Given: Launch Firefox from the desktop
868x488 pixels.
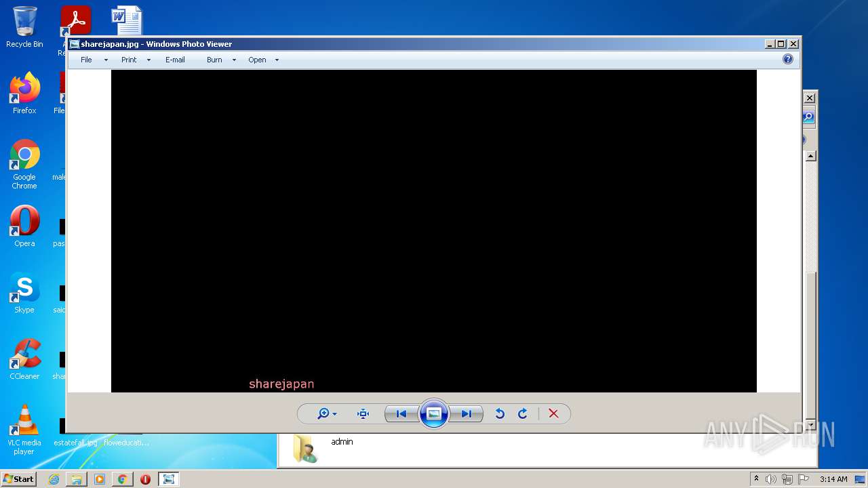Looking at the screenshot, I should [x=24, y=94].
